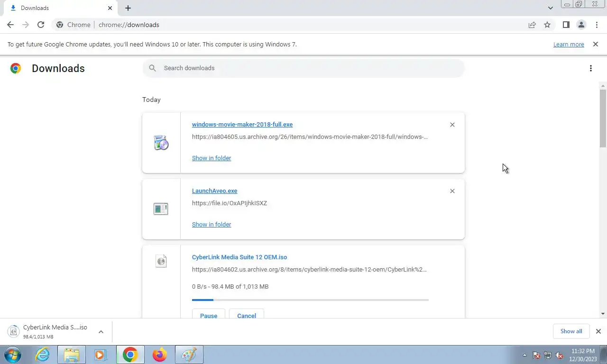Open Windows Explorer from taskbar
Viewport: 607px width, 364px height.
point(72,355)
